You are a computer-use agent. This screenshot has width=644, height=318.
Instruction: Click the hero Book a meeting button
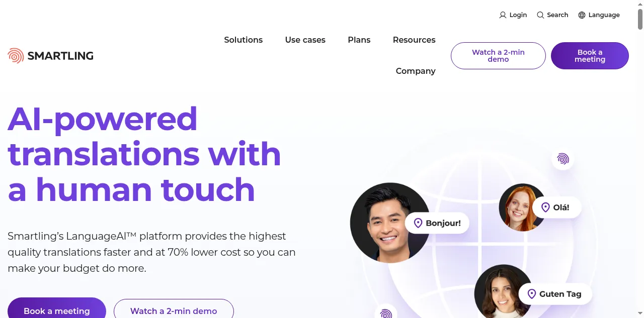pyautogui.click(x=57, y=308)
